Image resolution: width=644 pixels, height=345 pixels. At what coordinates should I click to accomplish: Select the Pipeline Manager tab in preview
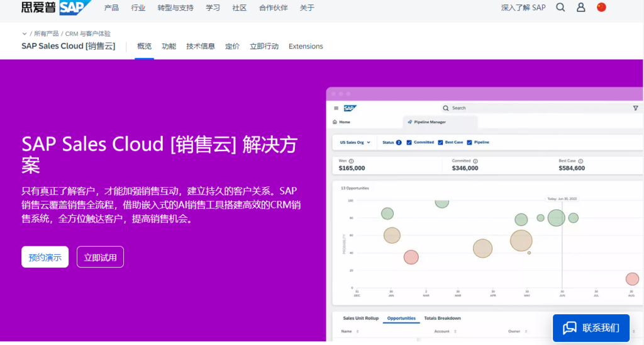(440, 122)
